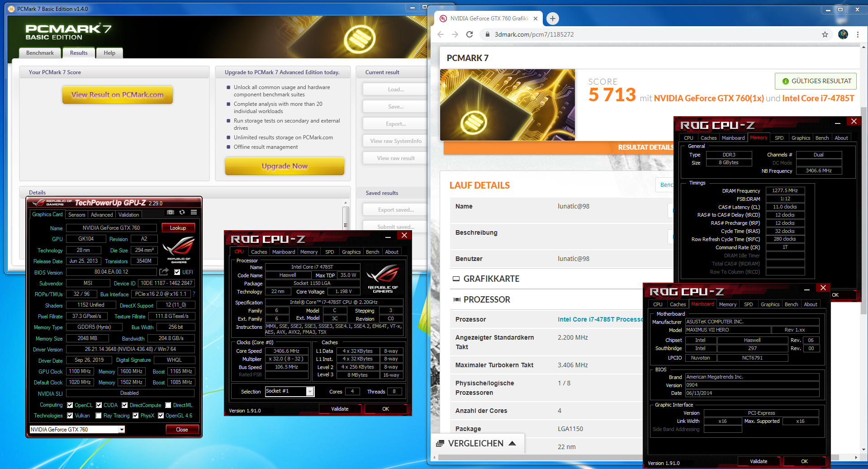The image size is (868, 469).
Task: Click the NVIDIA GeForce GTX 760(1x) link
Action: click(709, 98)
